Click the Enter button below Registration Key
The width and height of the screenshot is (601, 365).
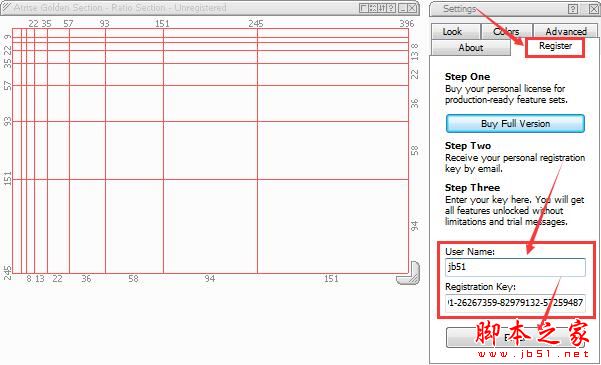click(516, 337)
